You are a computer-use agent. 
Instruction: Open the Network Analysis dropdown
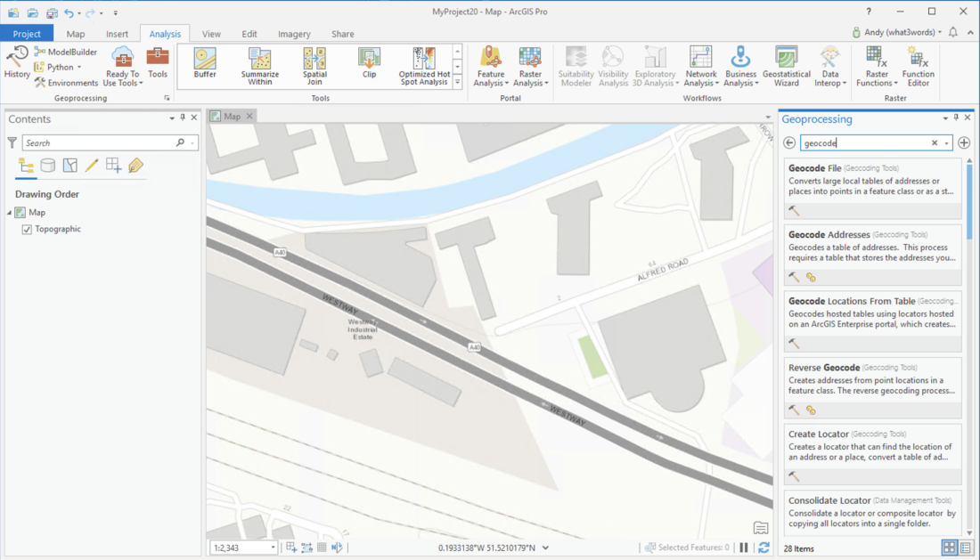(700, 66)
